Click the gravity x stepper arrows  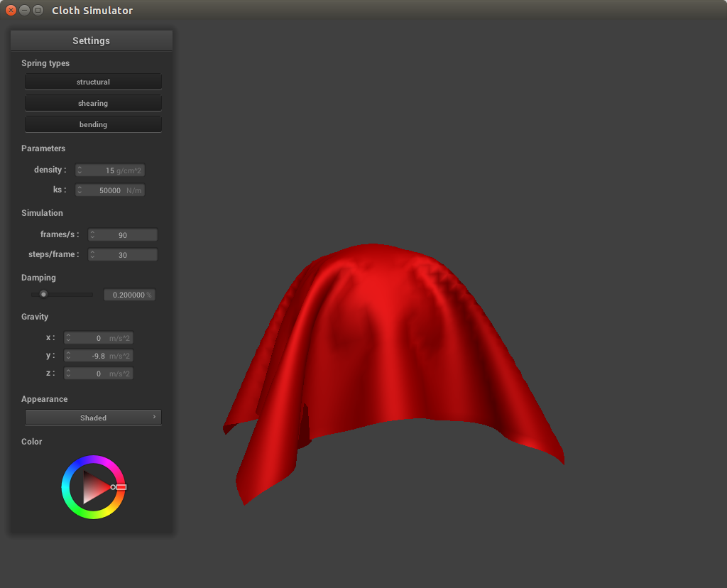pos(69,338)
